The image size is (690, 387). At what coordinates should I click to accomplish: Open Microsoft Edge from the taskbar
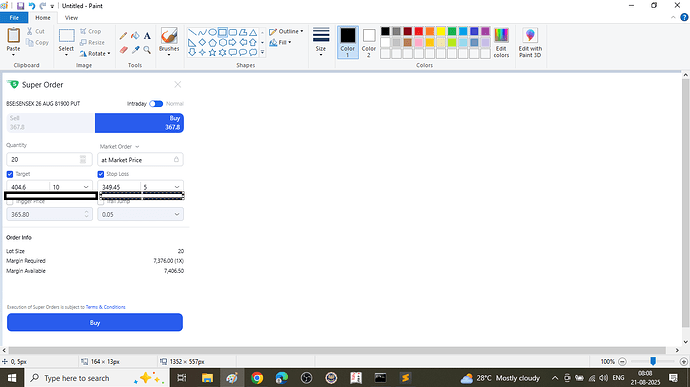click(x=282, y=378)
